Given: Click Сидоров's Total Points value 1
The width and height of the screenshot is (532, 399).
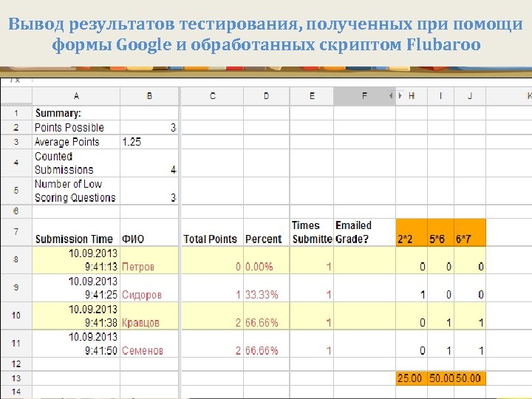Looking at the screenshot, I should click(x=212, y=288).
